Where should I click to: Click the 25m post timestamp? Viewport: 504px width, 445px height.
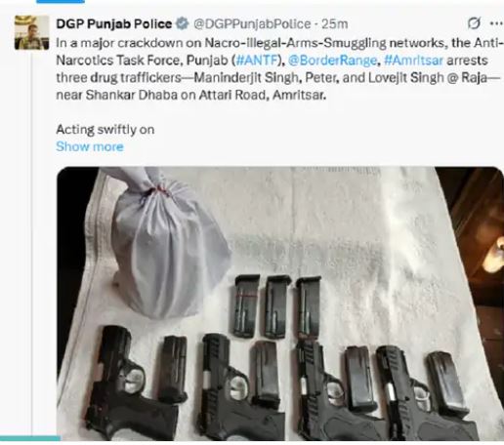[x=335, y=24]
